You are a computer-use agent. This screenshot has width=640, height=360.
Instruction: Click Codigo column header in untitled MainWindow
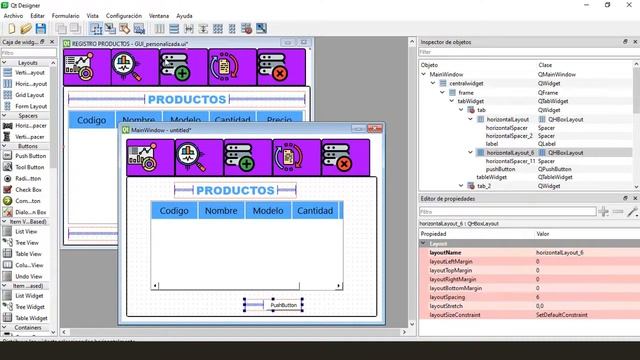click(x=174, y=211)
